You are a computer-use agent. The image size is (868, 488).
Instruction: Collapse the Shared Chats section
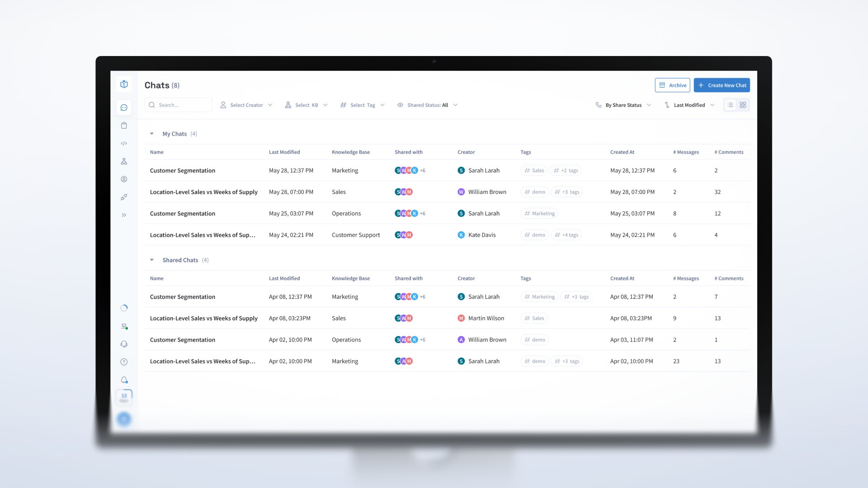click(x=152, y=260)
